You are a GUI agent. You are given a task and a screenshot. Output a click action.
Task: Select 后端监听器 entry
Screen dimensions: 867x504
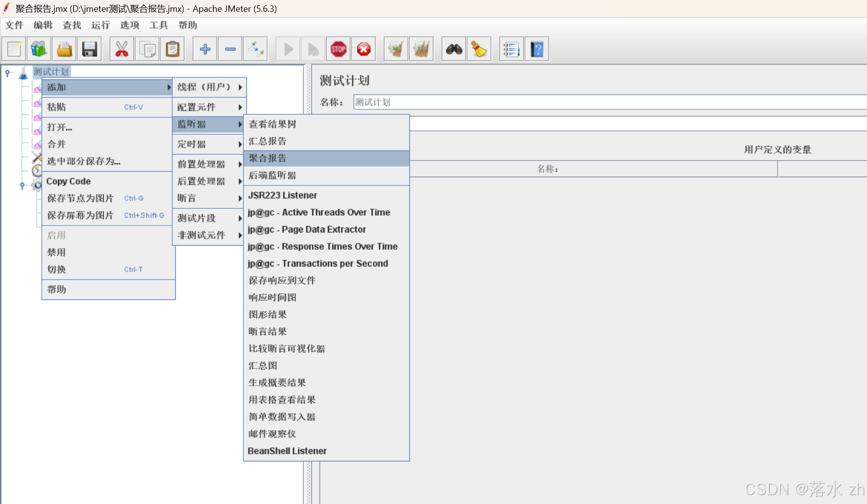click(327, 175)
